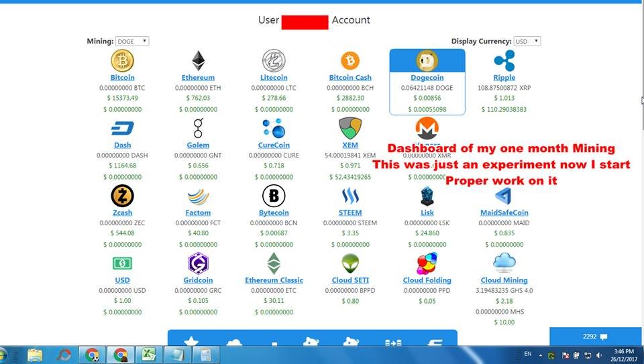The image size is (644, 364).
Task: Click the Dogecoin logo in highlighted card
Action: [427, 61]
